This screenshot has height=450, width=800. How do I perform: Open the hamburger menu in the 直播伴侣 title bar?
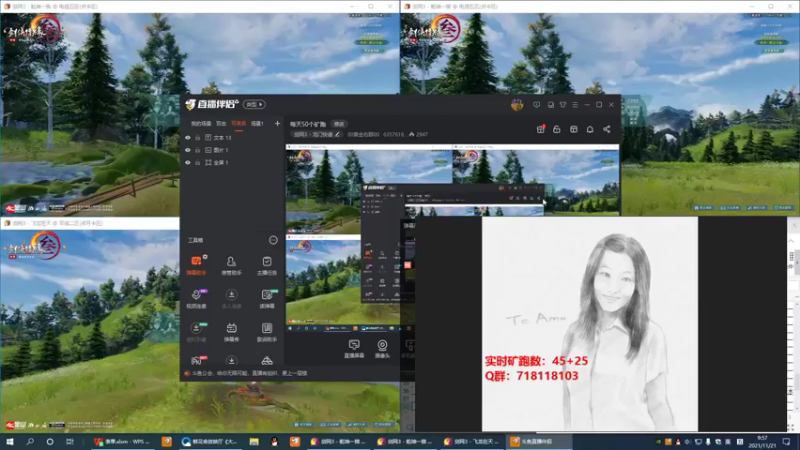[575, 105]
